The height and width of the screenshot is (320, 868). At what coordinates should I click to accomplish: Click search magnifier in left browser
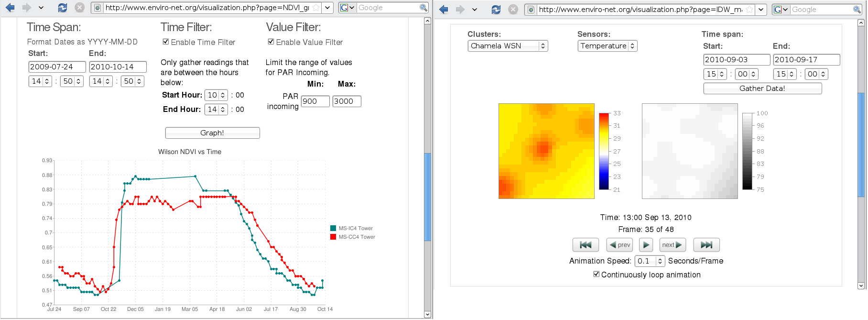click(423, 8)
